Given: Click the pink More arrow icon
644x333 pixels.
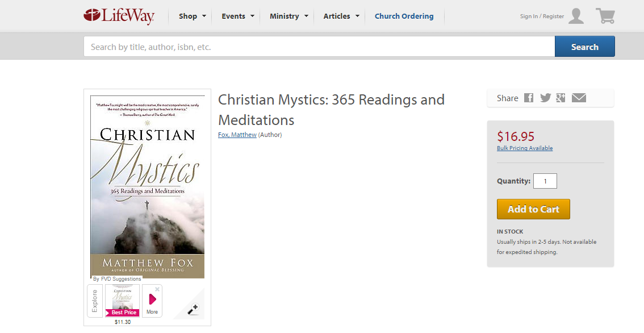Looking at the screenshot, I should coord(152,299).
